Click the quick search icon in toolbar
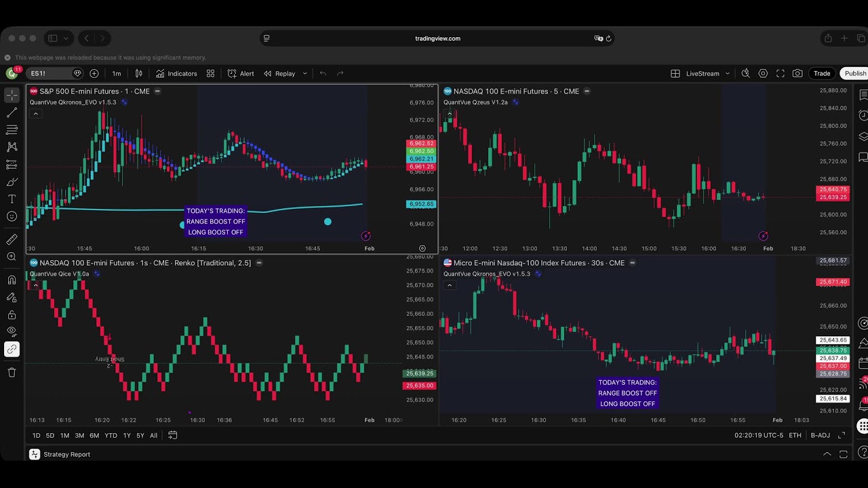 click(x=745, y=73)
